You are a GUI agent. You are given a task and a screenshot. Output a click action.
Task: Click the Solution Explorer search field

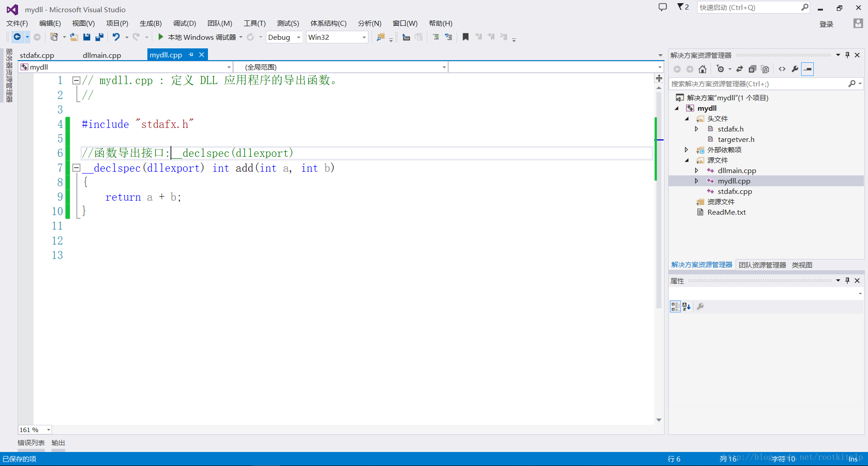coord(766,84)
